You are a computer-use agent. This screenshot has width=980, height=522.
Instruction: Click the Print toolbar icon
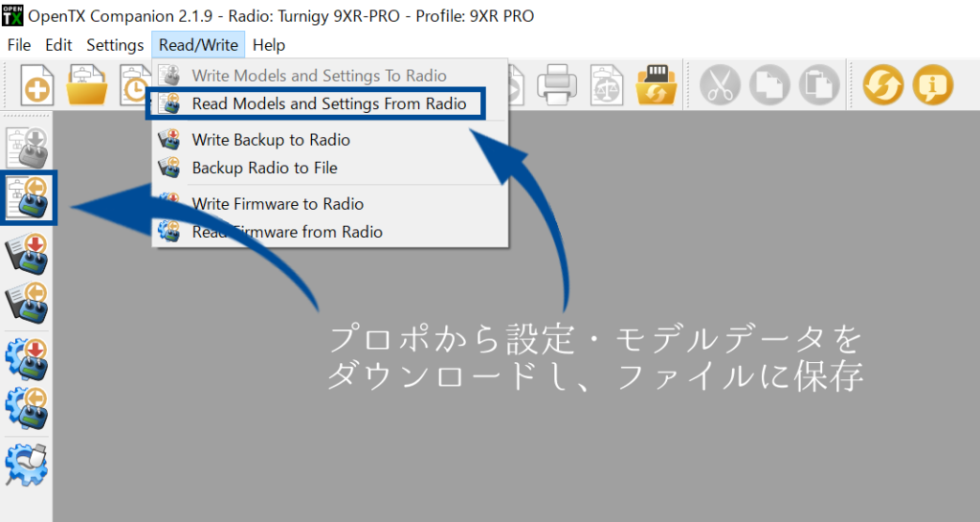click(x=557, y=84)
